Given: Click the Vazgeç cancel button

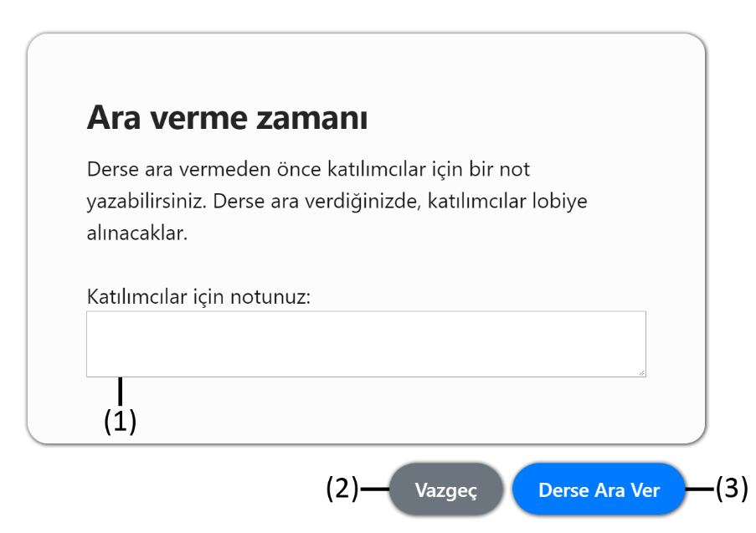Looking at the screenshot, I should tap(446, 489).
